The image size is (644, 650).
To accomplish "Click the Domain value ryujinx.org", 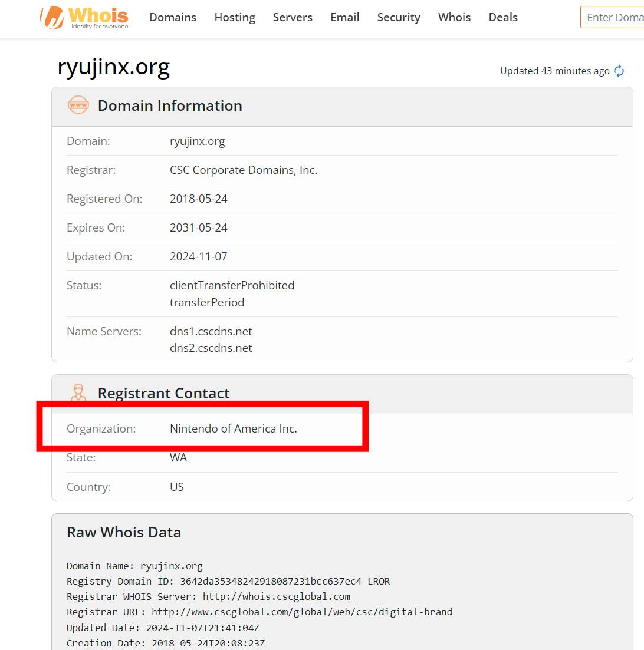I will click(197, 141).
